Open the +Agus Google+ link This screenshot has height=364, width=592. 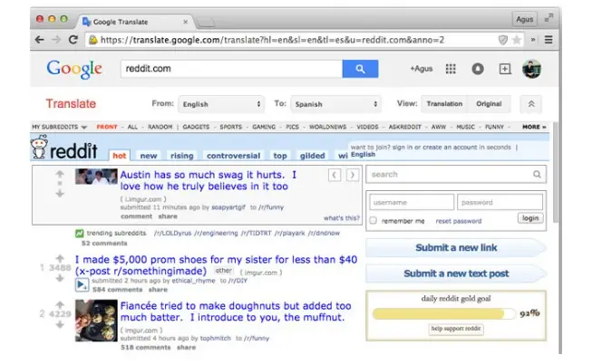422,69
